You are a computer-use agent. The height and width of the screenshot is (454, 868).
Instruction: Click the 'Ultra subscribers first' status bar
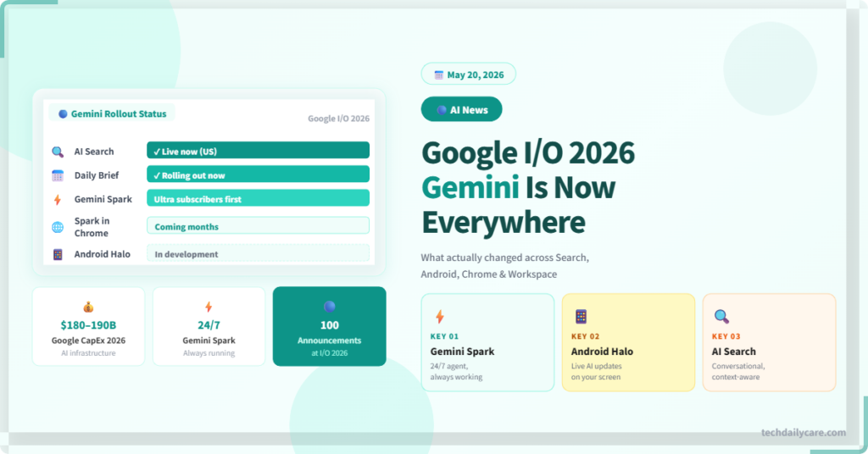pyautogui.click(x=258, y=198)
